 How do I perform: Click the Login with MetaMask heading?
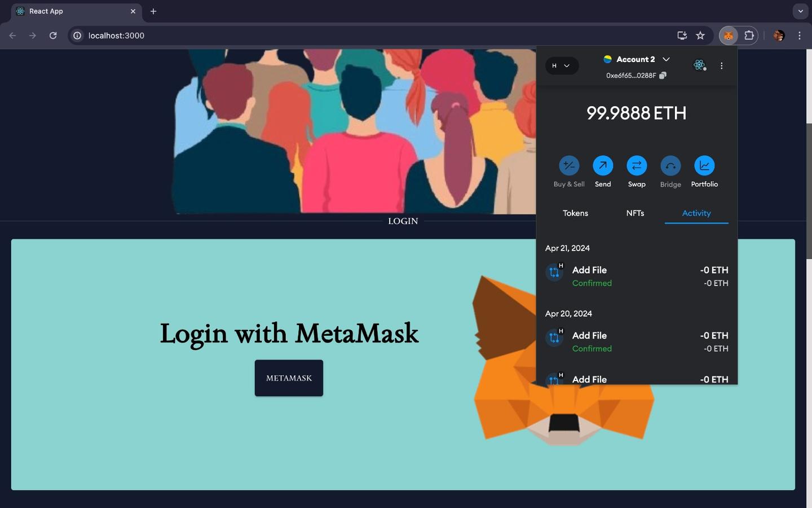pyautogui.click(x=289, y=334)
